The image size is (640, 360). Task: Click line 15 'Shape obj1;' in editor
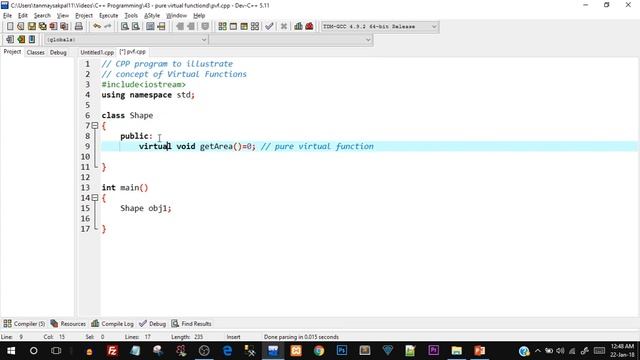click(x=146, y=208)
